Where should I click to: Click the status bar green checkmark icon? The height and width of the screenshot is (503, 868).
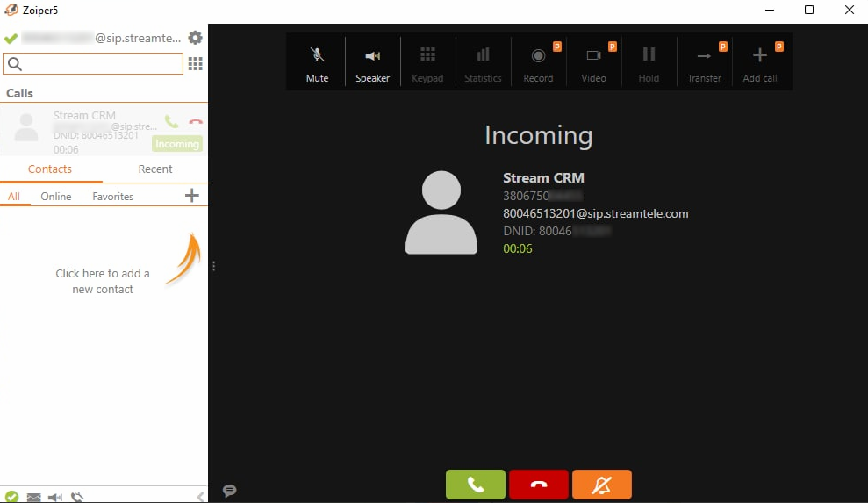[11, 496]
